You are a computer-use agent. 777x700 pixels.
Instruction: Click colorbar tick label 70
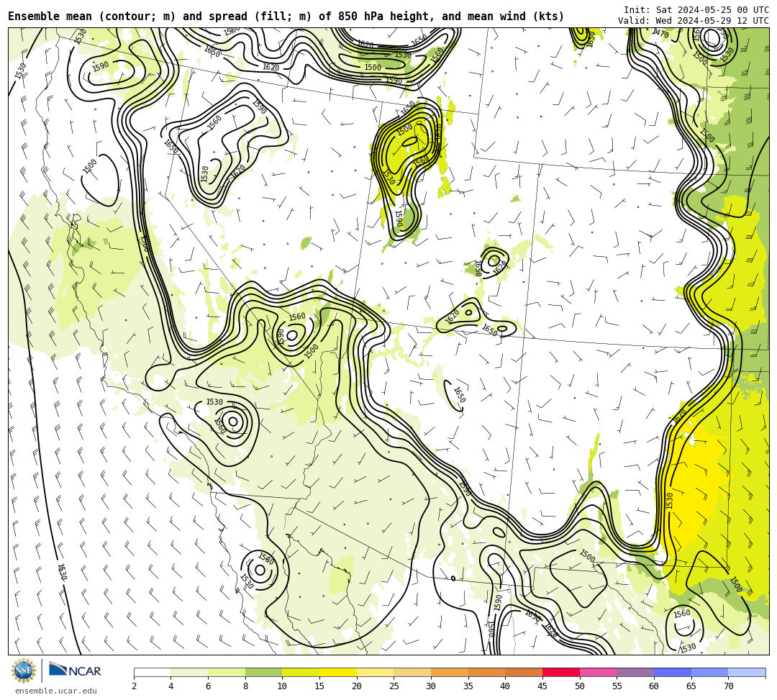[728, 686]
